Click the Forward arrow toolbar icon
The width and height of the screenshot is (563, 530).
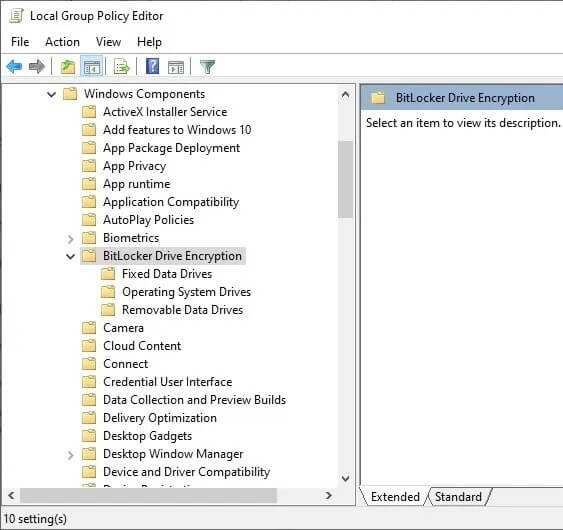(37, 66)
